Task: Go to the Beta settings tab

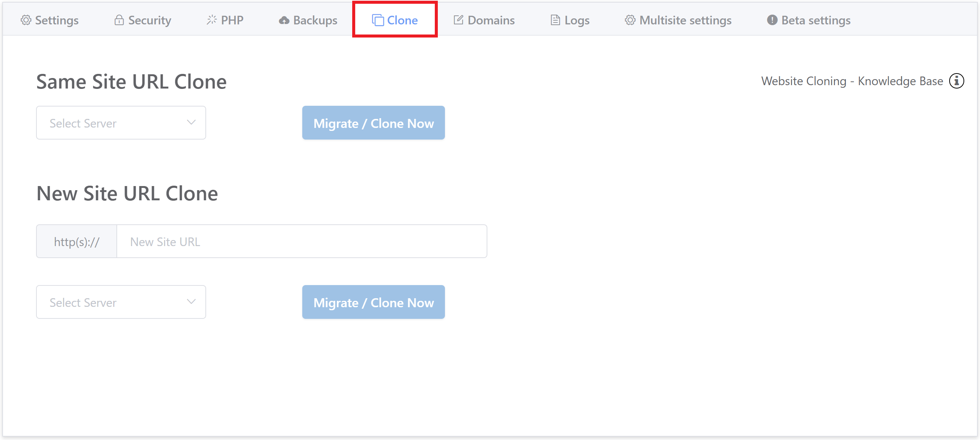Action: point(808,20)
